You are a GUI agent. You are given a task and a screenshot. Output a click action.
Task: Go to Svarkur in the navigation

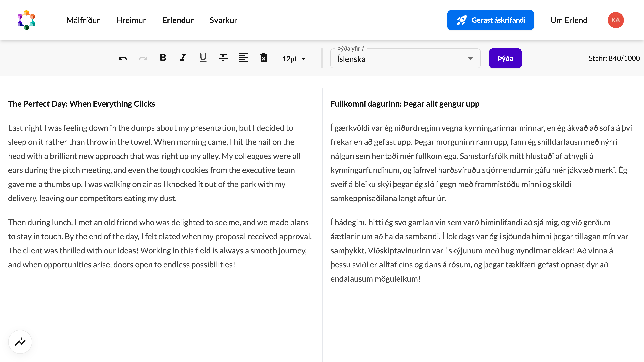[223, 20]
